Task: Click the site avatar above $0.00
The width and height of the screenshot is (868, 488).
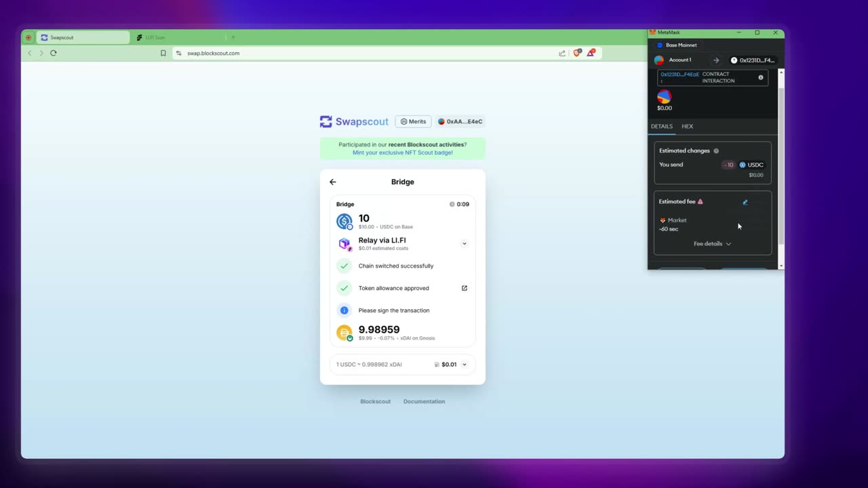Action: tap(664, 97)
